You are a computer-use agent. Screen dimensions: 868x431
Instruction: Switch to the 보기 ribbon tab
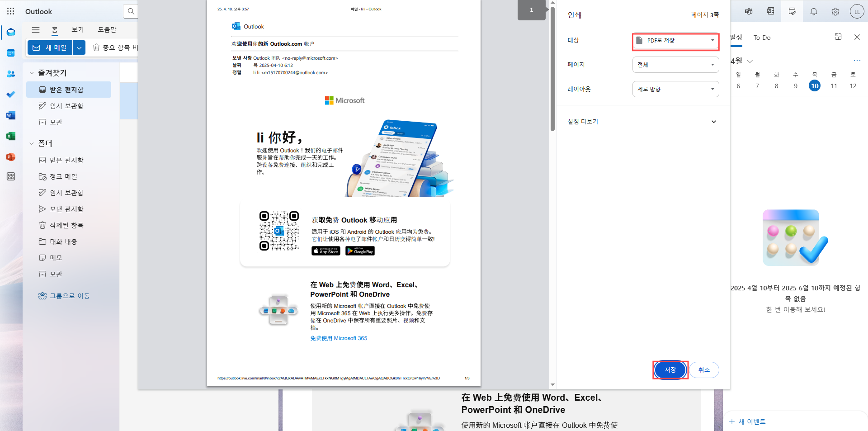(77, 29)
